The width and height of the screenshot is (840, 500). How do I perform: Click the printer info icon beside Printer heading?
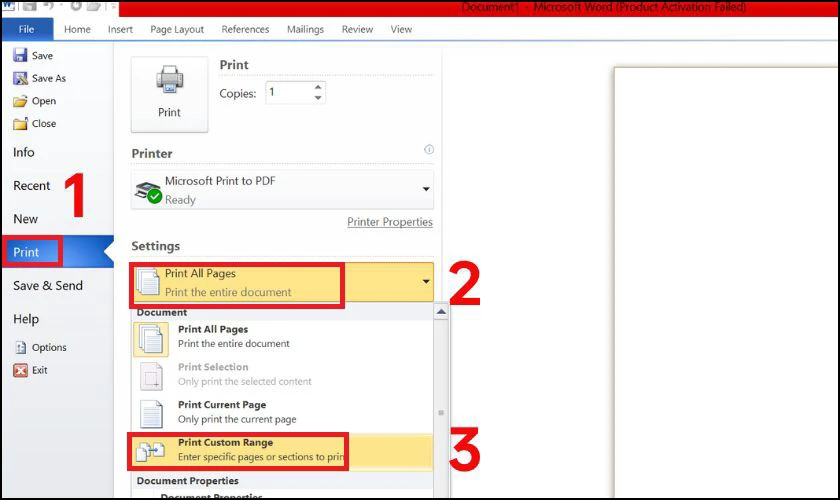(429, 150)
